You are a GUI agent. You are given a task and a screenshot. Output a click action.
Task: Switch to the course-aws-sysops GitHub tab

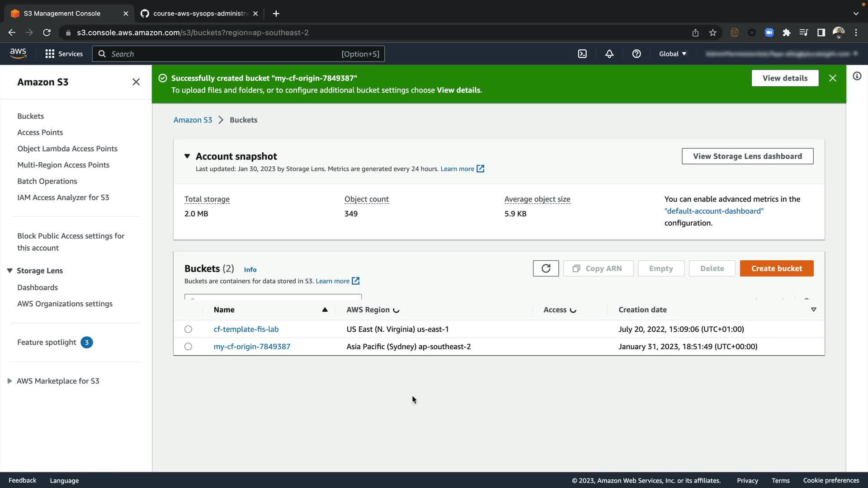(x=199, y=14)
